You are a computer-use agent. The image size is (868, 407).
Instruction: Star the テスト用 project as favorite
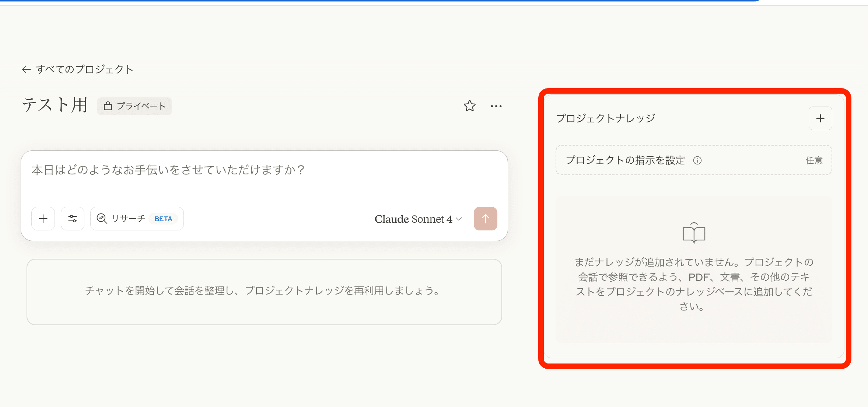(x=469, y=106)
